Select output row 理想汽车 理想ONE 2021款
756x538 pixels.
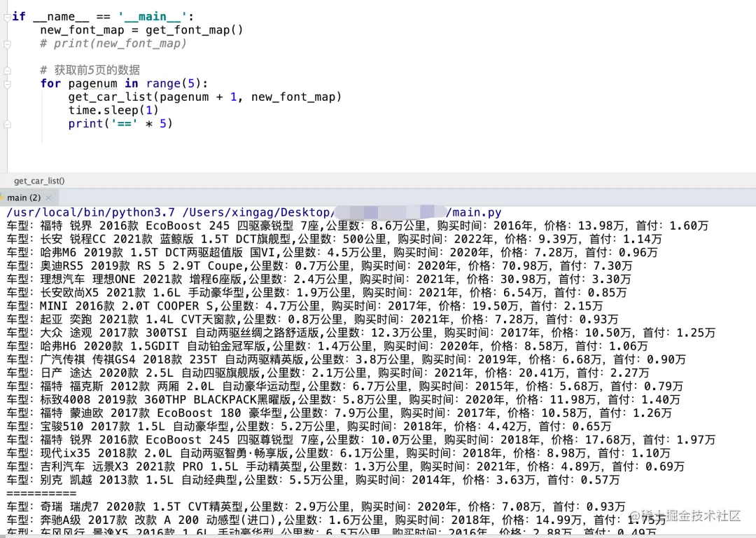pyautogui.click(x=318, y=280)
